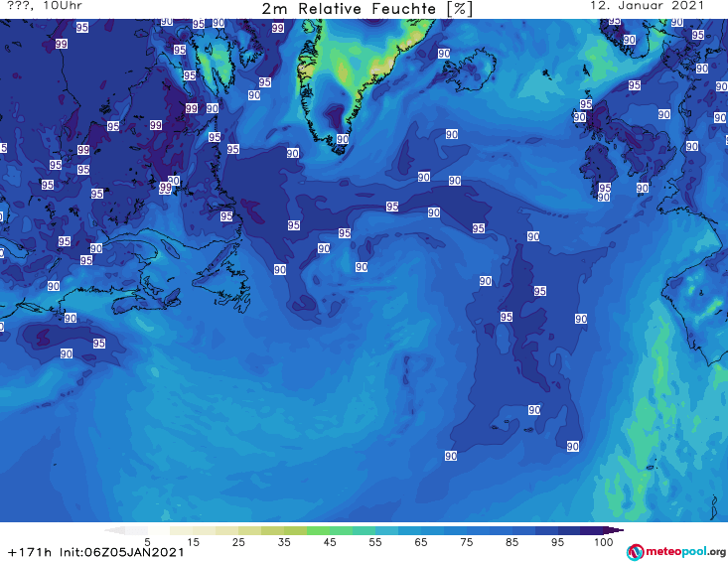Click the legend scale value 55
This screenshot has height=562, width=728.
(375, 542)
